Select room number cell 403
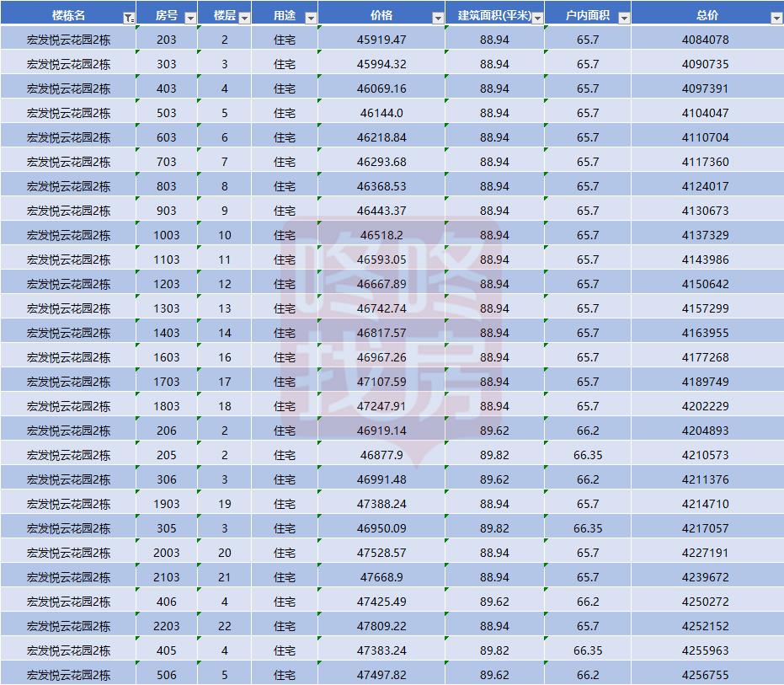 tap(167, 88)
